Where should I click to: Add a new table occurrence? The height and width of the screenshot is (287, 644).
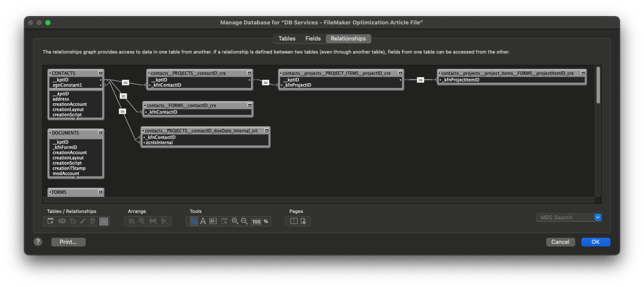51,221
